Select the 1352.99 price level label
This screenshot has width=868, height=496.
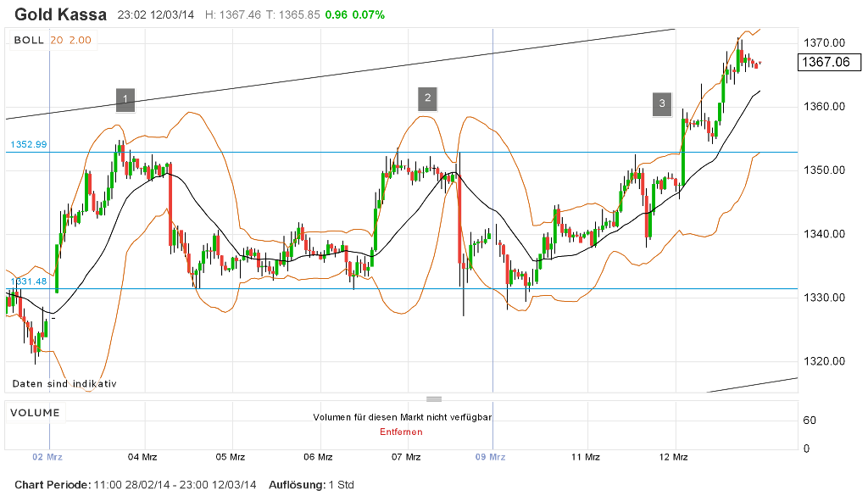point(28,143)
